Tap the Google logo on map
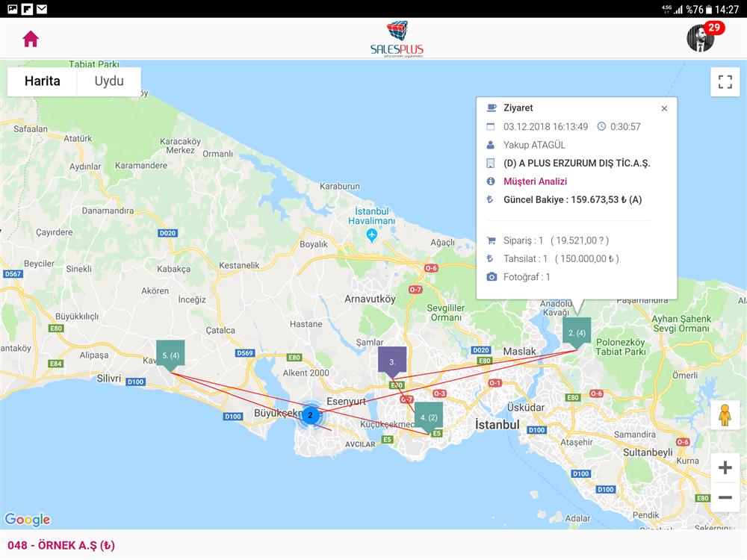This screenshot has height=560, width=747. [28, 519]
